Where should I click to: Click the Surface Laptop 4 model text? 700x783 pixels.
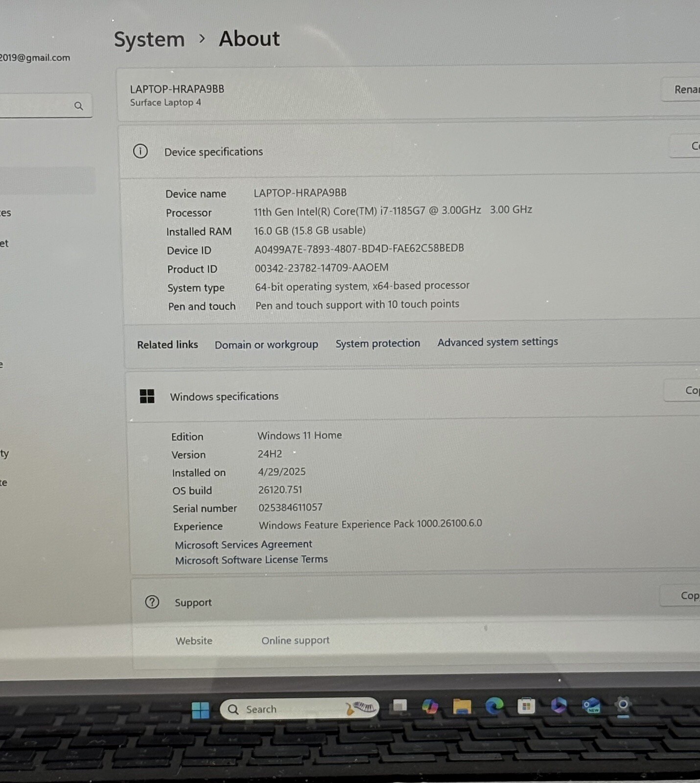[165, 102]
